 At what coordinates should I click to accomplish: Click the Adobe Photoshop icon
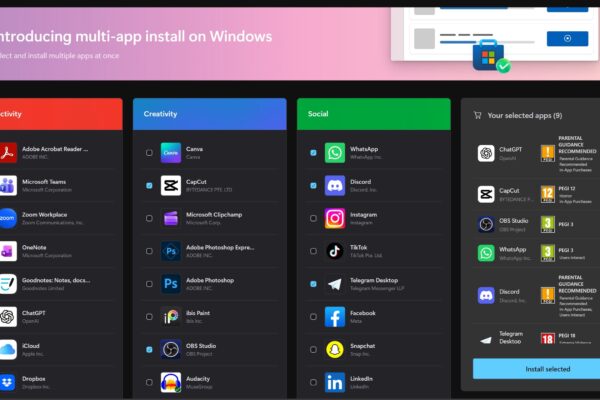click(x=171, y=284)
